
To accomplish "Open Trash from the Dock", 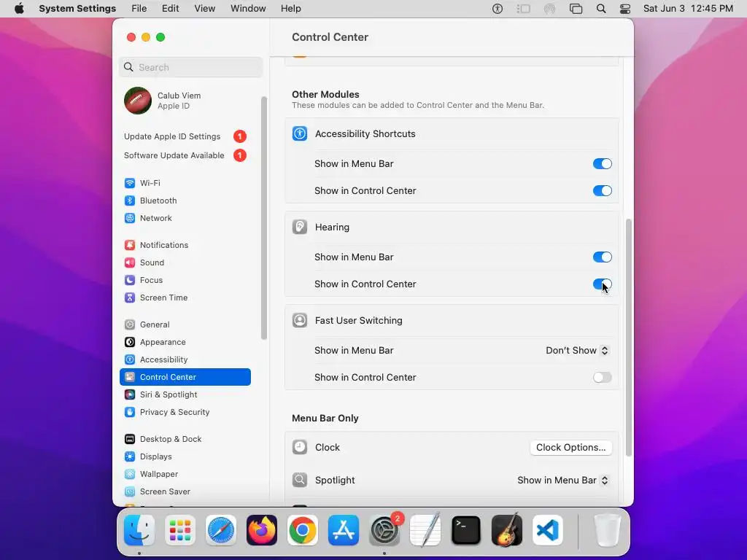I will [x=607, y=530].
